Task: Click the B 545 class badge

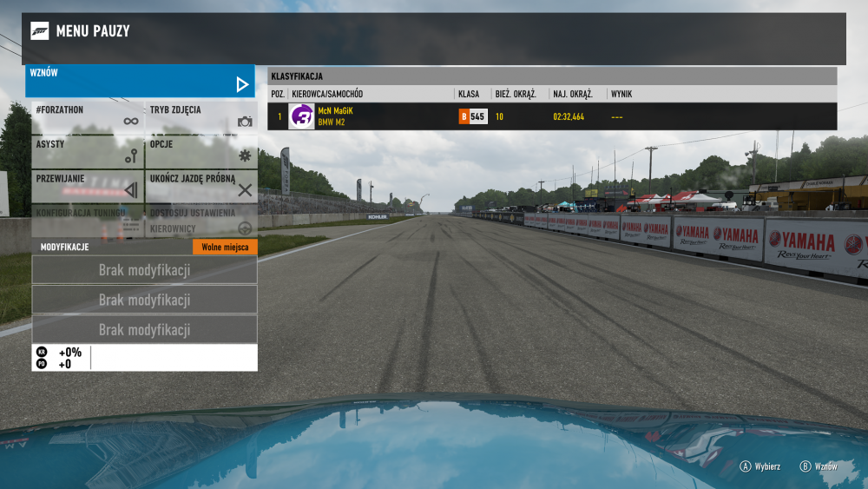Action: pyautogui.click(x=473, y=116)
